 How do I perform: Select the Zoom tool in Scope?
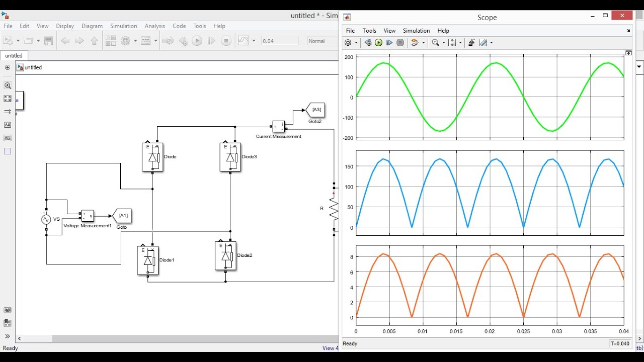(435, 43)
